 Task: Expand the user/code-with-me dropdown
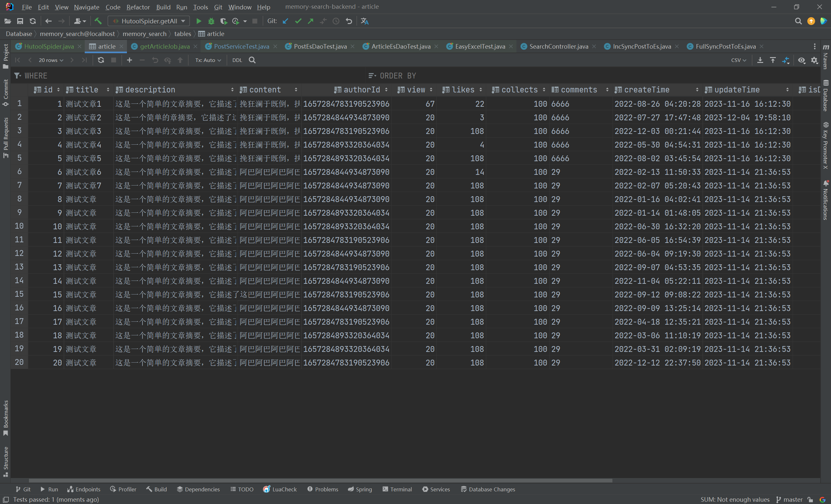click(x=80, y=21)
